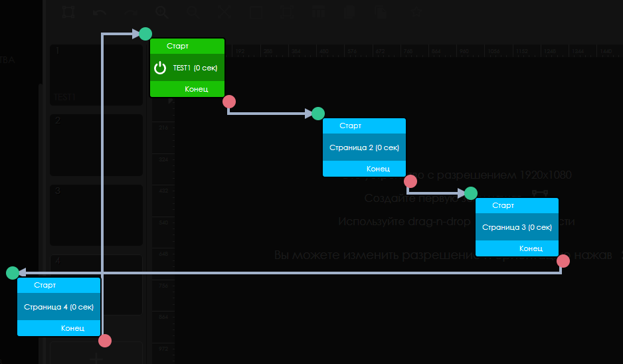
Task: Click green input connector of Страница 3
Action: pyautogui.click(x=471, y=193)
